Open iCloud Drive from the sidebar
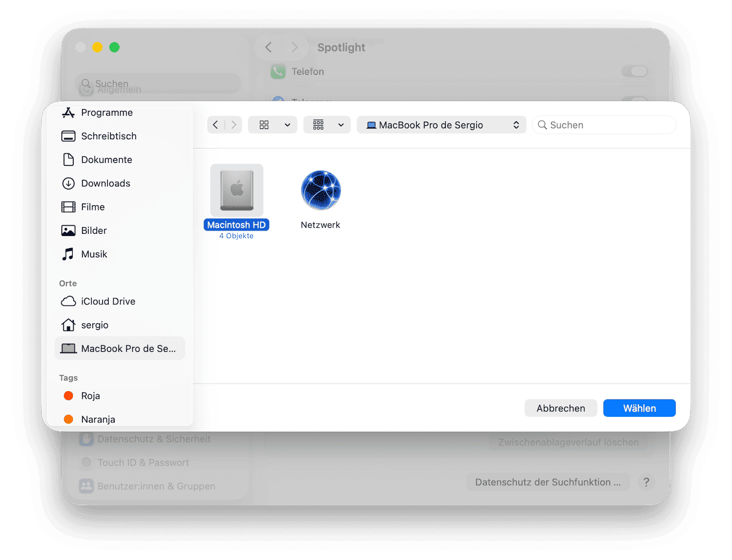 pyautogui.click(x=108, y=301)
